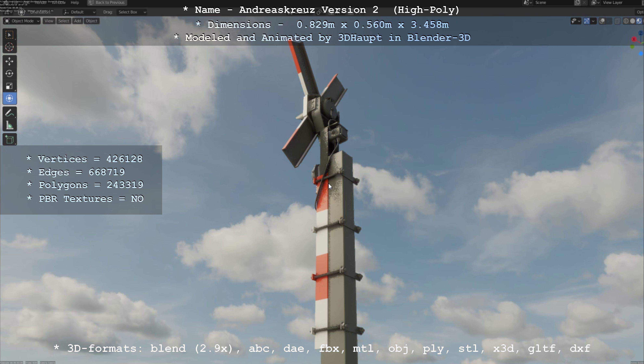Select the Measure ruler tool
644x364 pixels.
coord(9,125)
